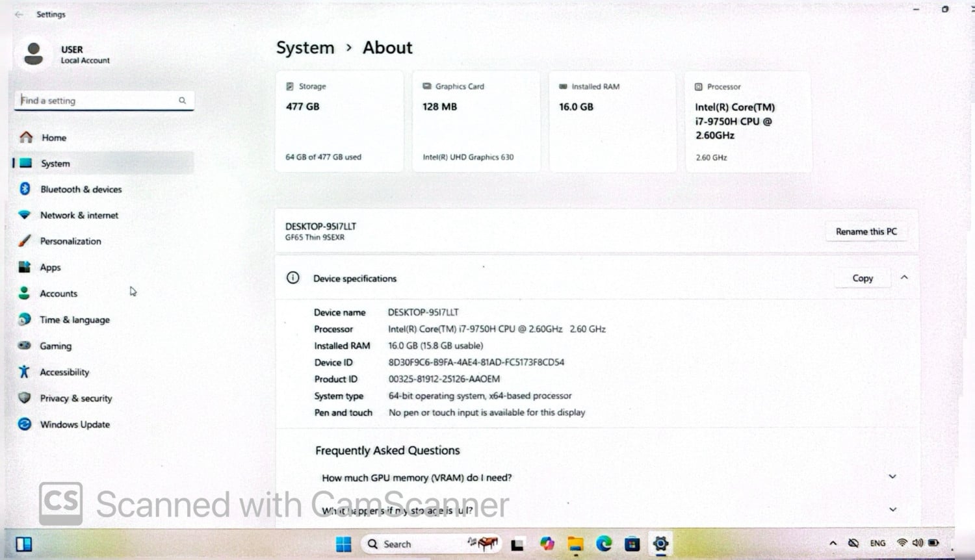Collapse the Device specifications section
975x560 pixels.
(904, 278)
